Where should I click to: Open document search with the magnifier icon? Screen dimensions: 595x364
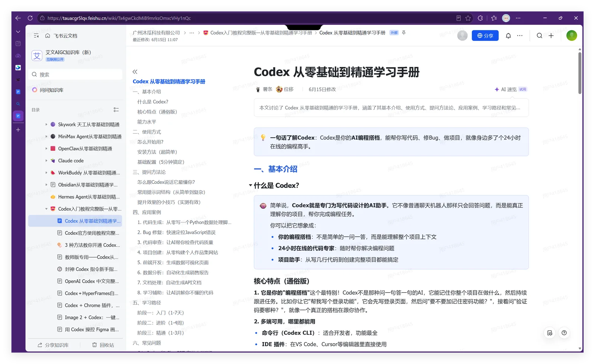coord(540,36)
